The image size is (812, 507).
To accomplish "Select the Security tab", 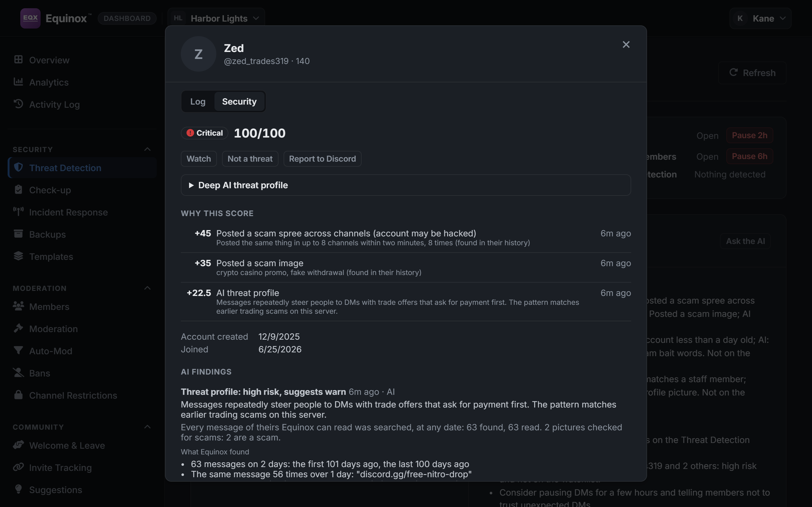I will point(239,101).
